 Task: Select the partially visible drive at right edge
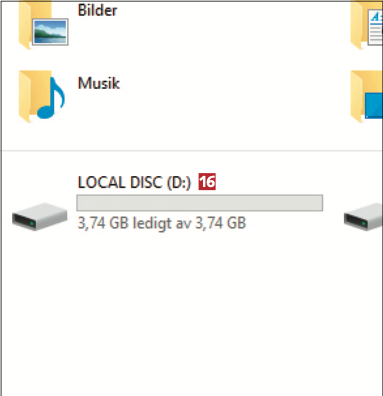pos(363,216)
